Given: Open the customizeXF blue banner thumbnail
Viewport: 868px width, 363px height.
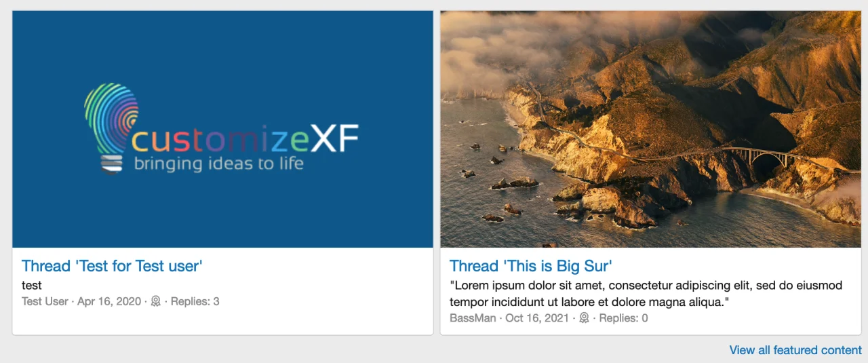Looking at the screenshot, I should 222,129.
